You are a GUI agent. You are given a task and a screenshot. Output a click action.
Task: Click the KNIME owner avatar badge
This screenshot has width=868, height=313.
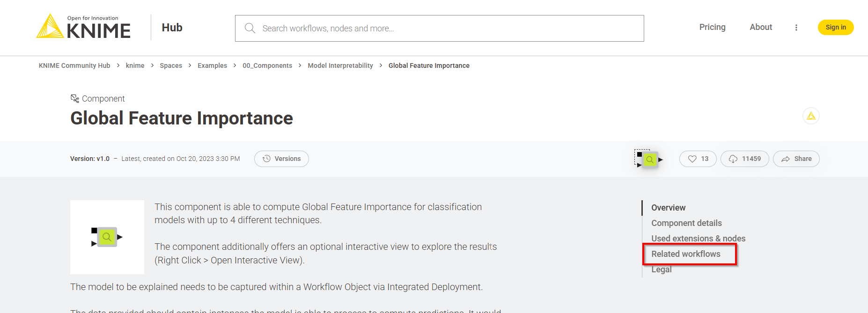tap(811, 116)
